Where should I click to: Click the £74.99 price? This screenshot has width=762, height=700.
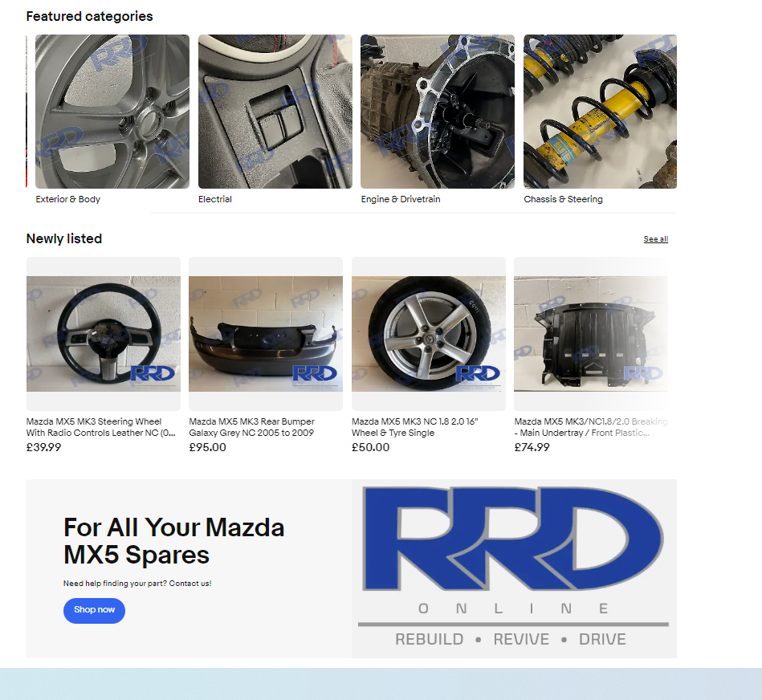tap(532, 447)
